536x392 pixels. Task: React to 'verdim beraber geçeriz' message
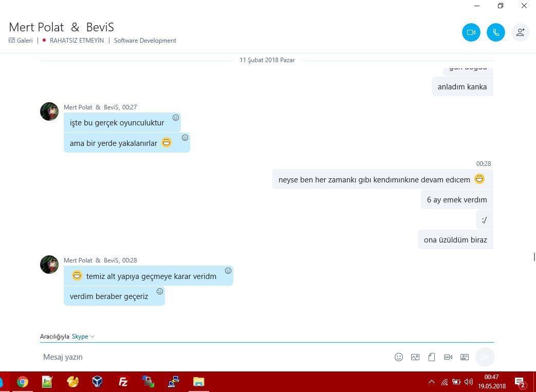tap(160, 291)
